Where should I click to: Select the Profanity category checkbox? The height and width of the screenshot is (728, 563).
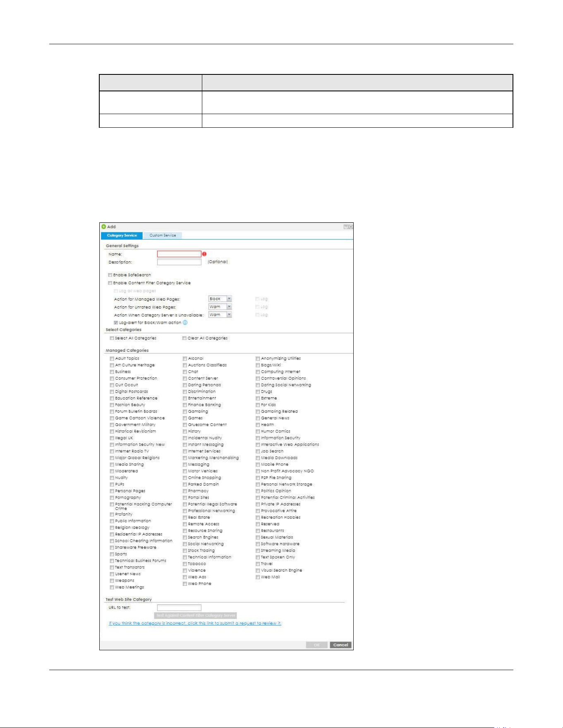112,515
